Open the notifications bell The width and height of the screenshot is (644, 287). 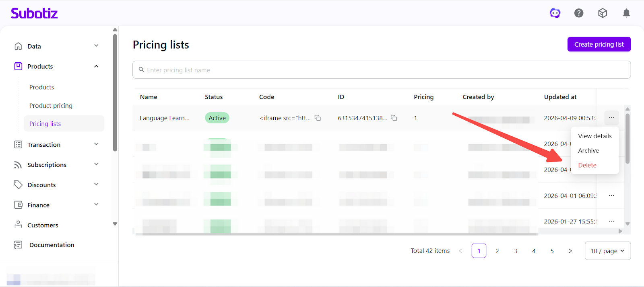(x=626, y=13)
